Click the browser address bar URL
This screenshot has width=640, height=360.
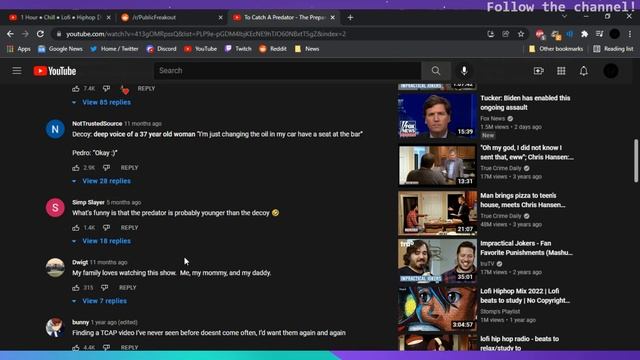point(206,34)
